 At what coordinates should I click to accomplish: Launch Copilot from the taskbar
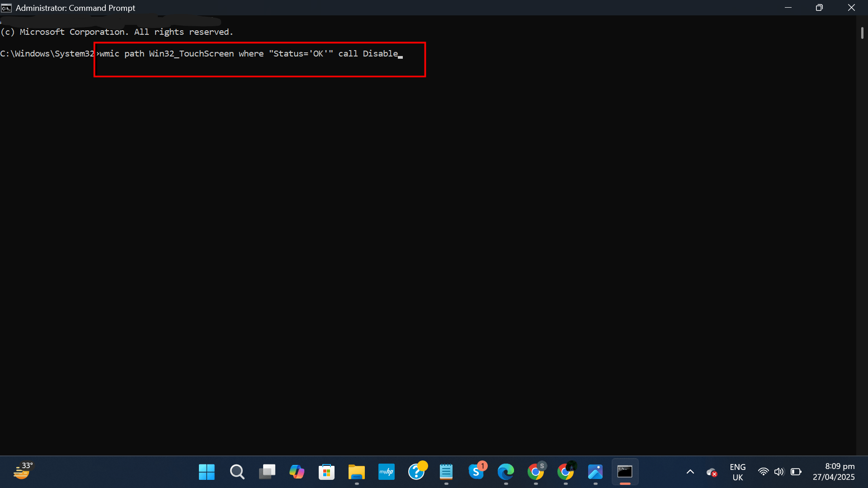pyautogui.click(x=297, y=472)
